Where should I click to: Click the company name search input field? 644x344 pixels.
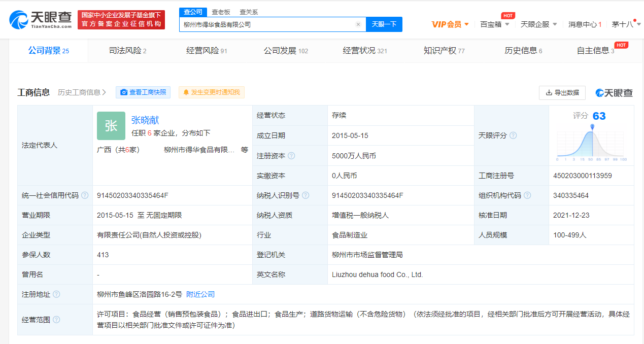point(266,24)
